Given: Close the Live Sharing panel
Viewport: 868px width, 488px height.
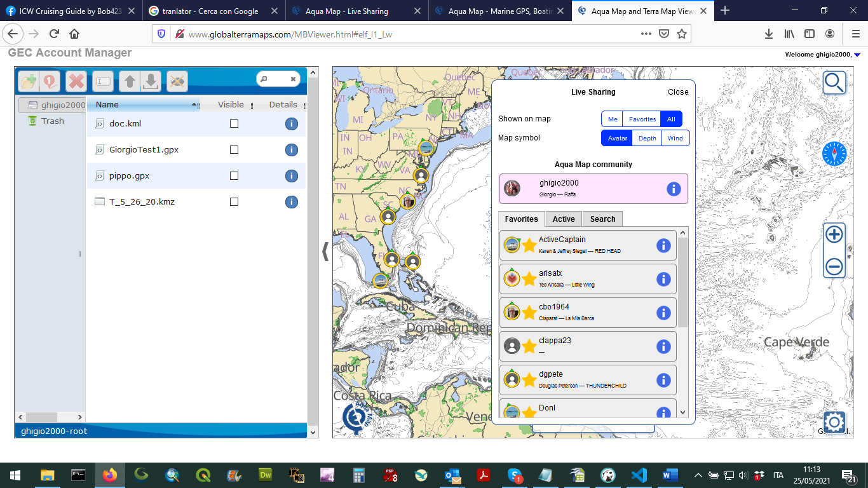Looking at the screenshot, I should click(678, 92).
